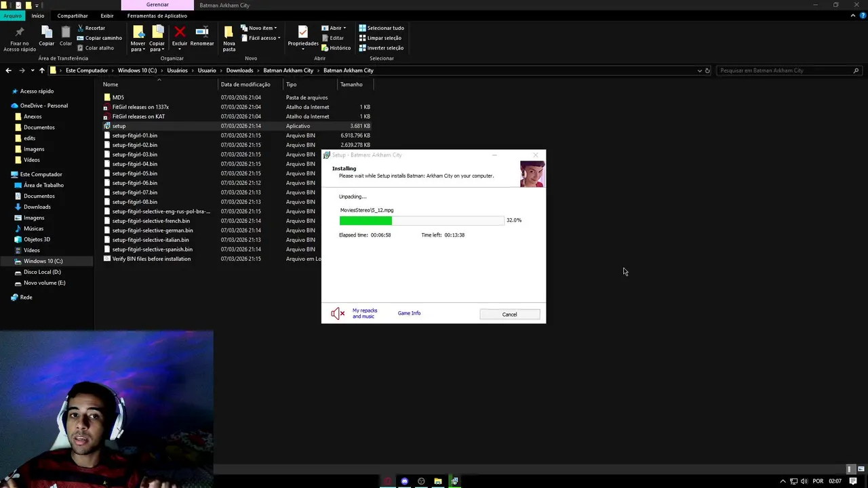Viewport: 868px width, 488px height.
Task: Open the address bar history dropdown
Action: [x=699, y=70]
